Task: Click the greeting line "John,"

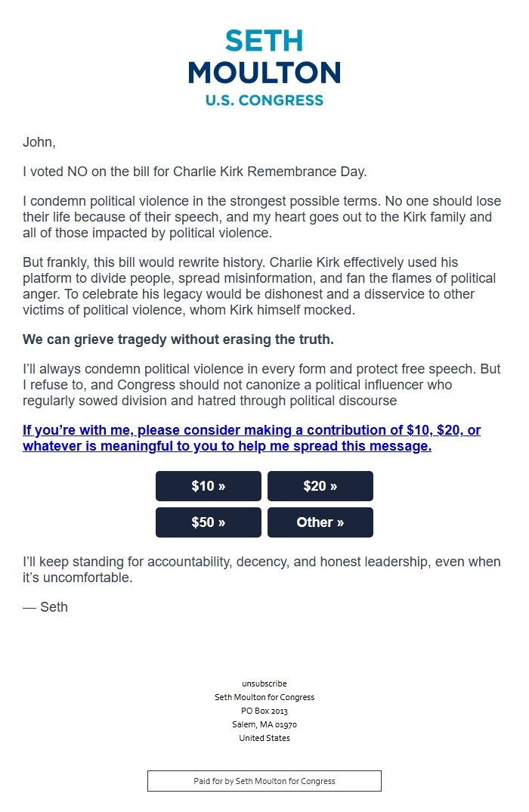Action: tap(39, 142)
